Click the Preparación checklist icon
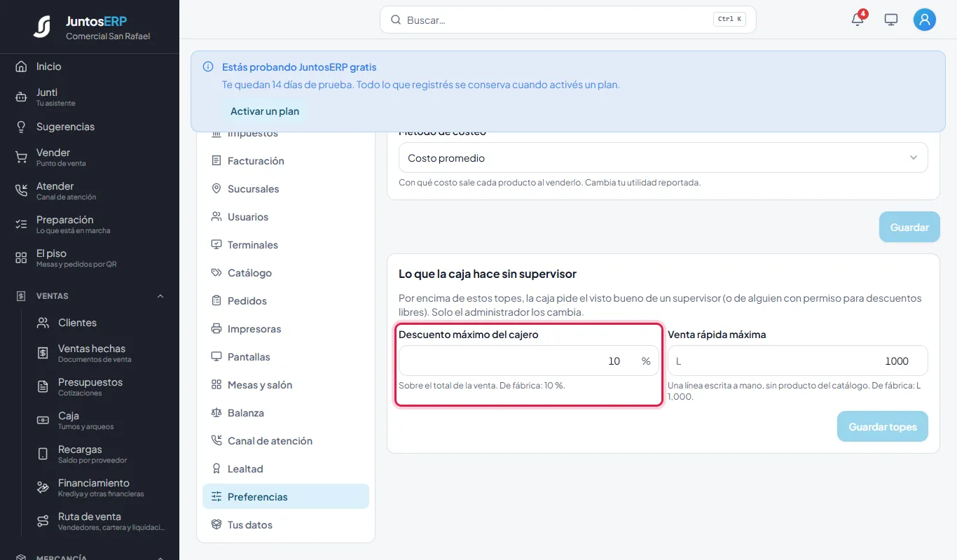 (21, 224)
